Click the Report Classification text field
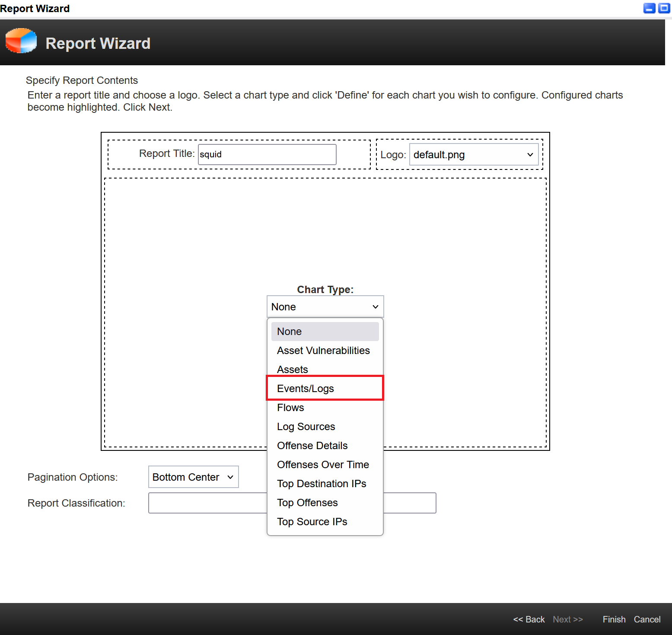 point(292,503)
